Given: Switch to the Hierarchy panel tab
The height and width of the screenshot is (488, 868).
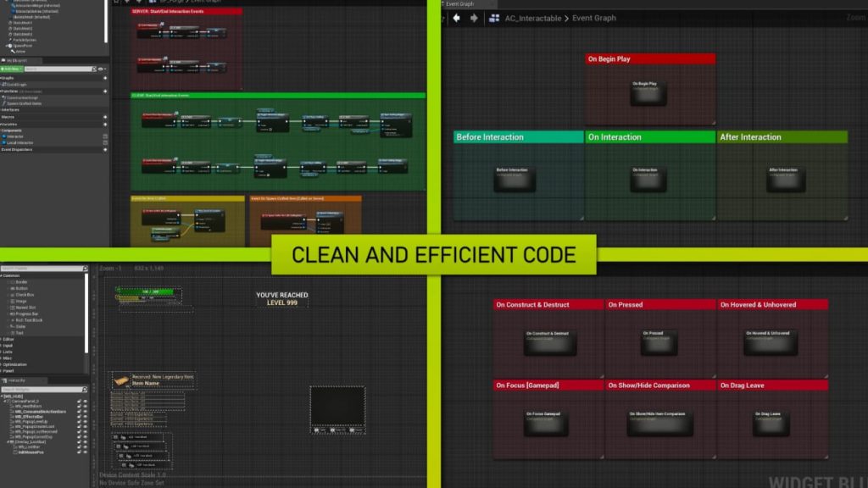Looking at the screenshot, I should coord(15,381).
